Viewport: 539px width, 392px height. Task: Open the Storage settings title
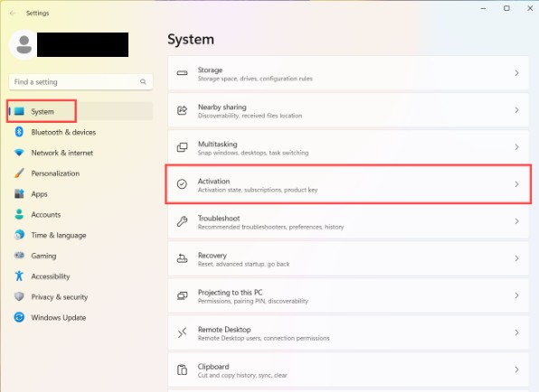(x=210, y=70)
